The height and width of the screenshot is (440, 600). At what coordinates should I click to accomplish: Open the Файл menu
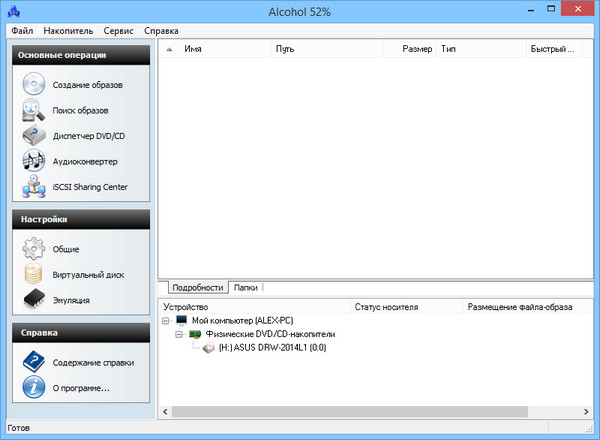pos(22,31)
